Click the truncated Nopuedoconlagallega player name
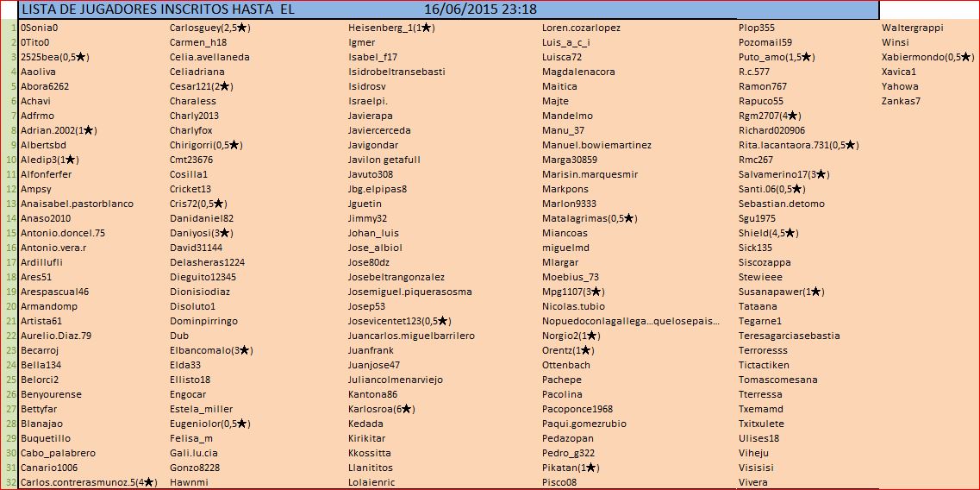The height and width of the screenshot is (490, 980). point(631,321)
